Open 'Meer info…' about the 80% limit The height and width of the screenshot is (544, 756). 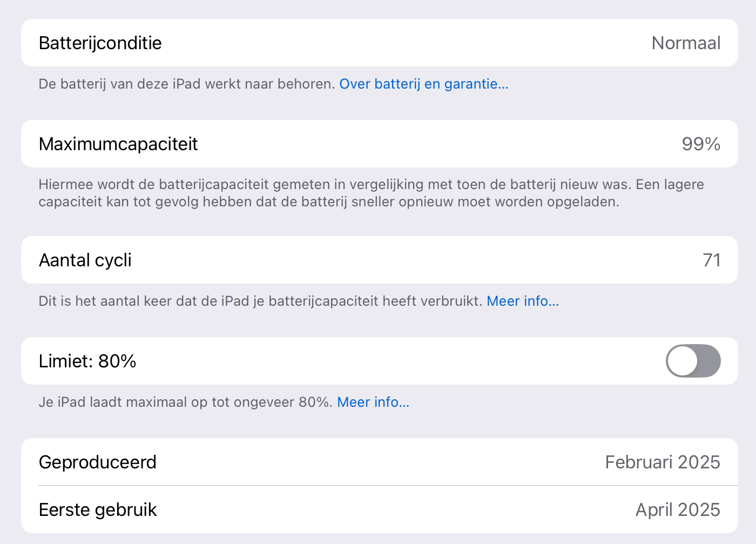click(x=373, y=402)
